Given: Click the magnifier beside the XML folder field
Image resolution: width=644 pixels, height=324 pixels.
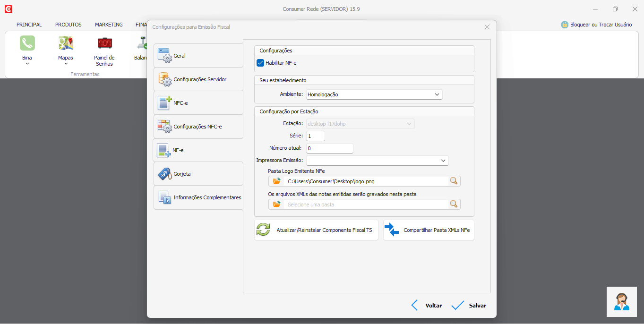Looking at the screenshot, I should tap(454, 204).
